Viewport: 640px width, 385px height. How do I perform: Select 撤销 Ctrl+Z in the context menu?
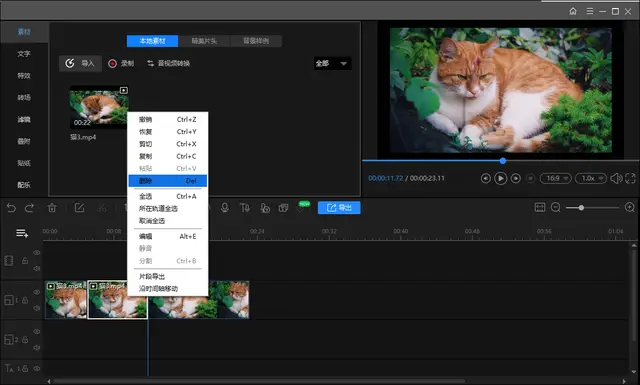[168, 120]
